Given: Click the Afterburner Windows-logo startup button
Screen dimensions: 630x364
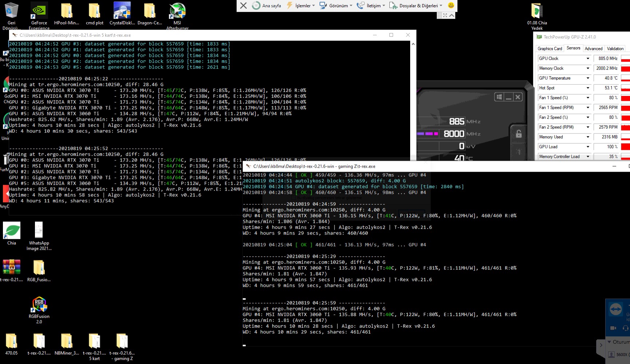Looking at the screenshot, I should [x=499, y=97].
